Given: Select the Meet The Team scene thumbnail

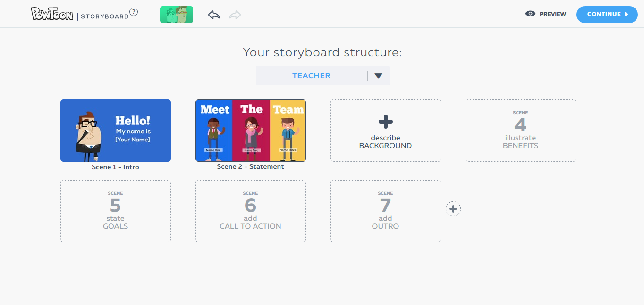Looking at the screenshot, I should (x=251, y=131).
